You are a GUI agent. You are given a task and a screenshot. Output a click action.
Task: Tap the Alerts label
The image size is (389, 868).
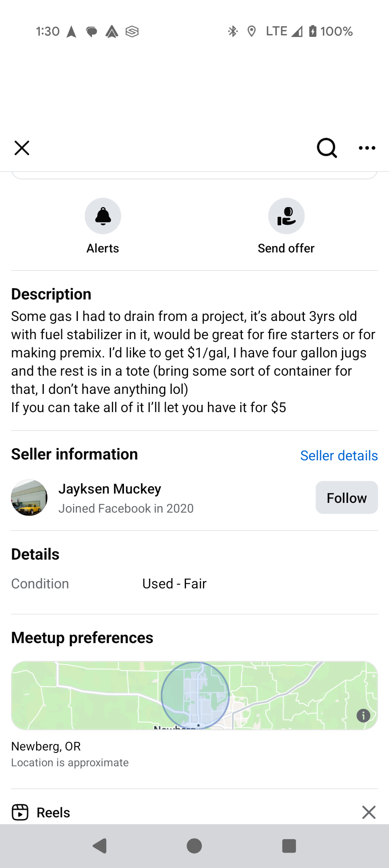103,248
